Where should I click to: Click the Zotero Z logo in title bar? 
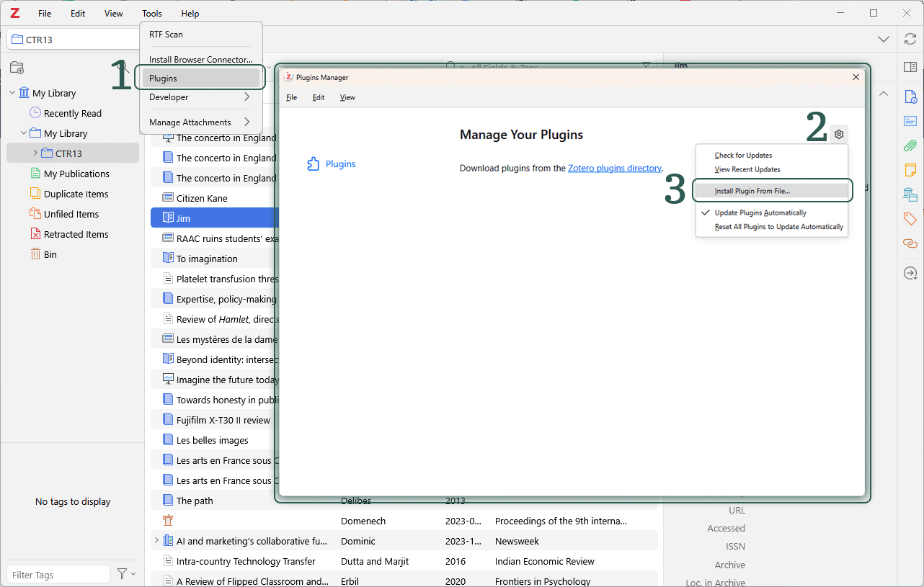[14, 13]
